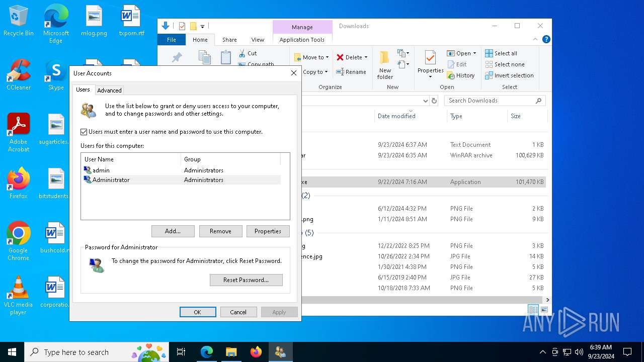Click the red Delete icon

(340, 57)
